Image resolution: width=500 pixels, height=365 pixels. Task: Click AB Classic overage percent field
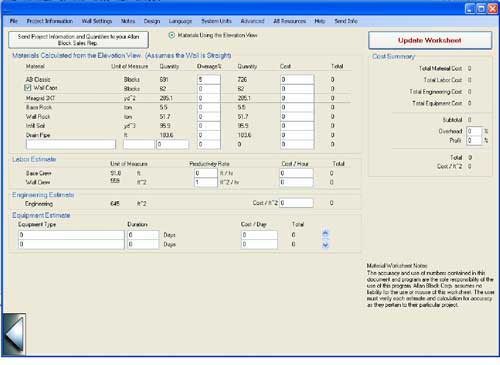(209, 79)
